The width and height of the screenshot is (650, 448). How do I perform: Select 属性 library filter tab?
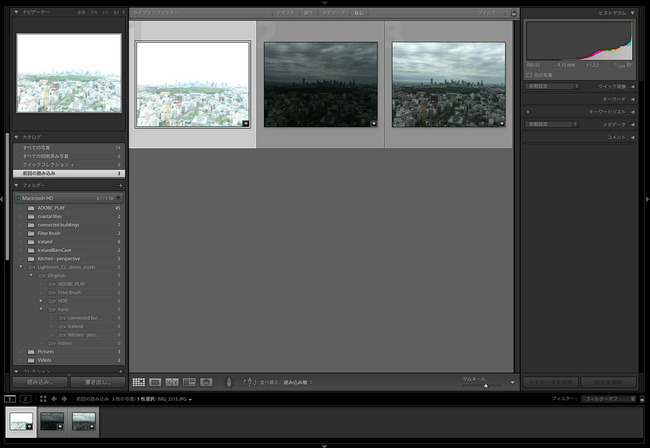click(308, 13)
